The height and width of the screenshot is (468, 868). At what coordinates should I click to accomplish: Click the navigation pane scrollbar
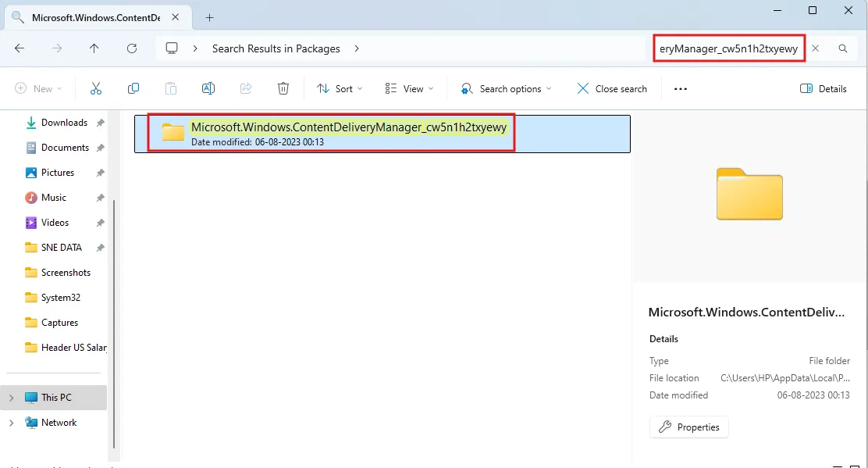point(114,324)
